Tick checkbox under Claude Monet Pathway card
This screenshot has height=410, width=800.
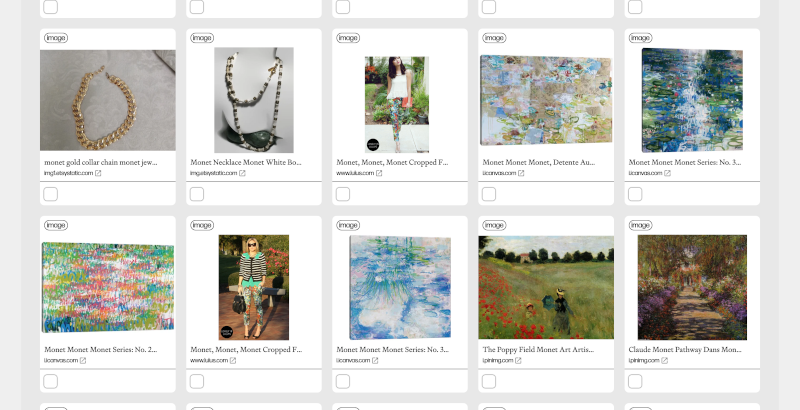tap(635, 381)
